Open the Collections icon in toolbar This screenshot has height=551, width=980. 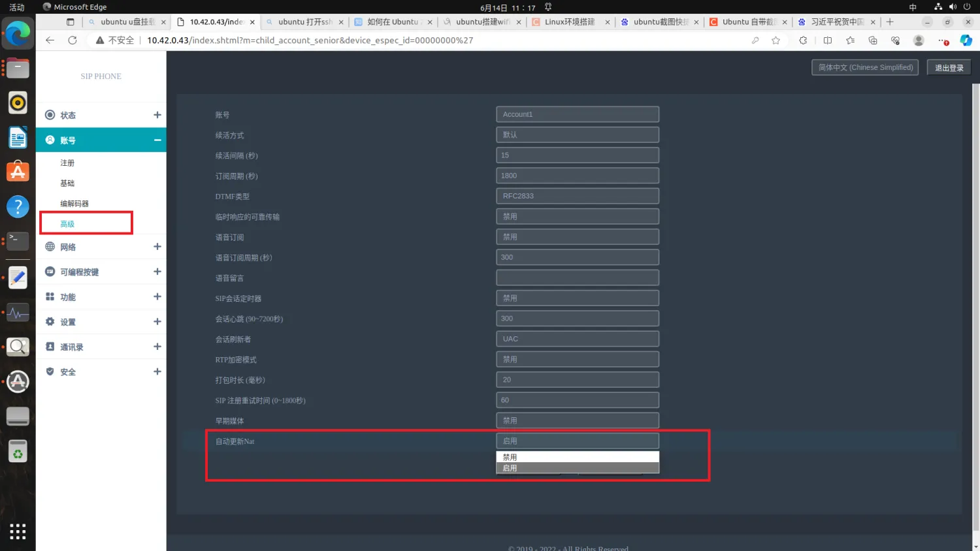pos(873,40)
